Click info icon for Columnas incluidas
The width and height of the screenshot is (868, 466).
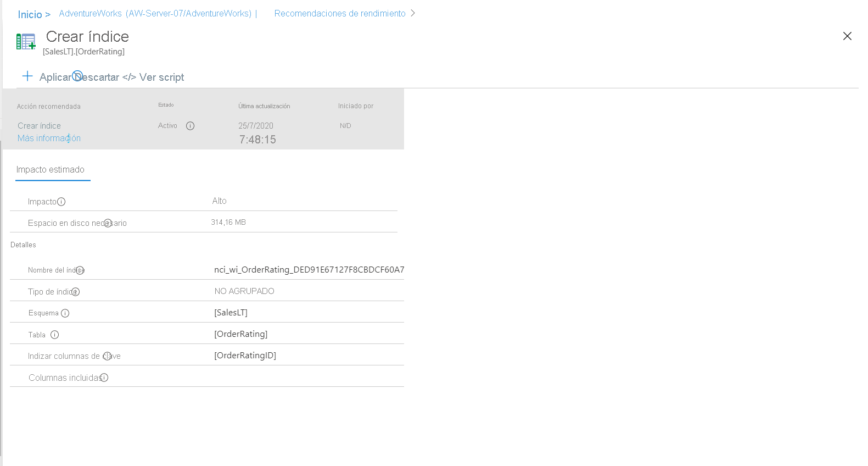click(104, 378)
